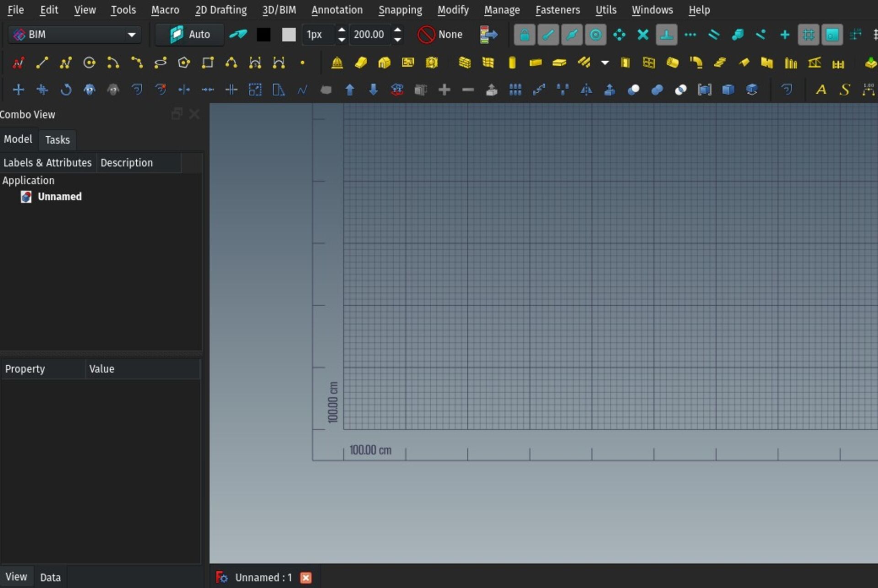Select the Stairs tool
This screenshot has height=588, width=878.
(720, 63)
